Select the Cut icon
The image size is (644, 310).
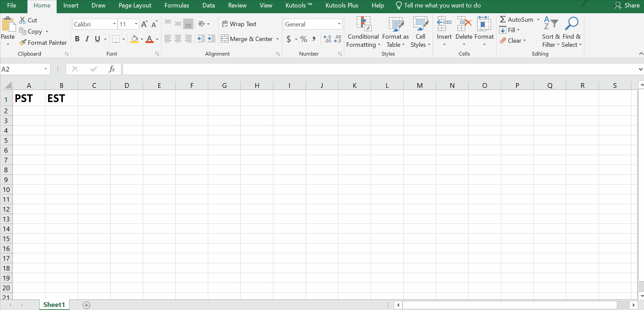point(22,20)
